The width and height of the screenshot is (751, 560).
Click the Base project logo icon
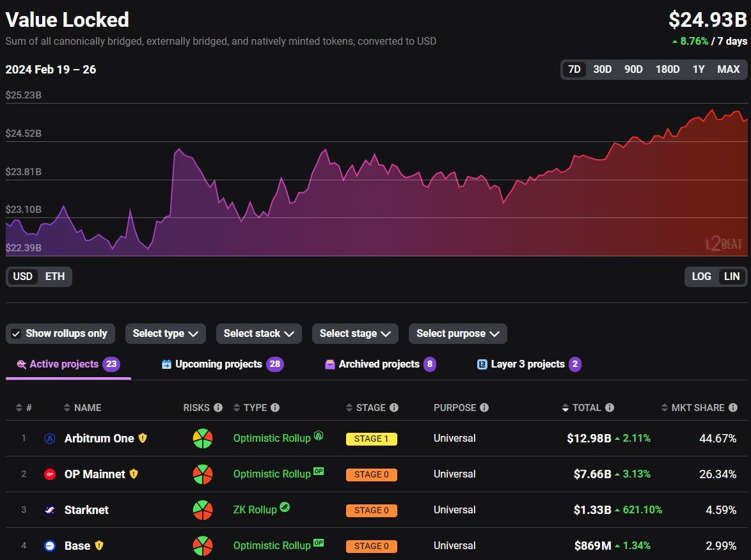click(x=50, y=546)
